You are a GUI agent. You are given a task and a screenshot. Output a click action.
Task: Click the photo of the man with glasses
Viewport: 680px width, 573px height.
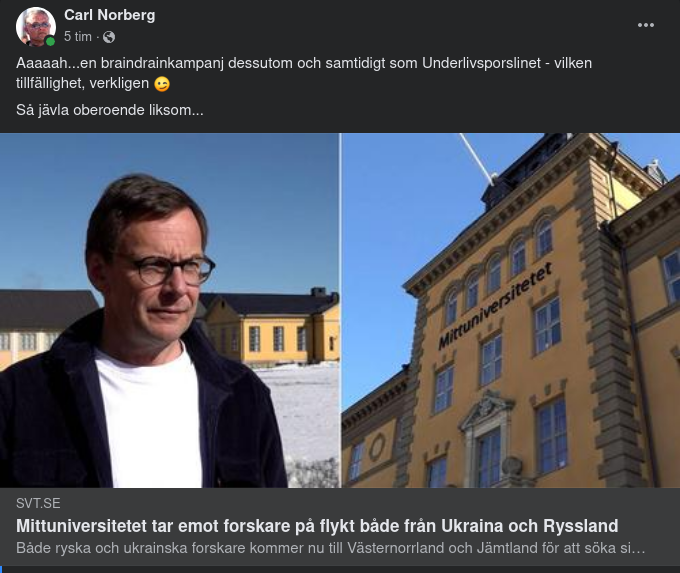click(170, 310)
